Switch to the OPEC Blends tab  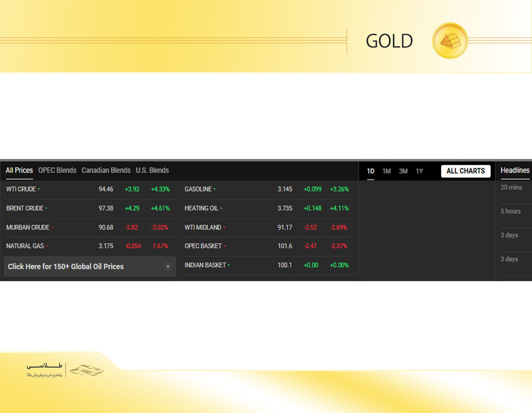coord(57,171)
